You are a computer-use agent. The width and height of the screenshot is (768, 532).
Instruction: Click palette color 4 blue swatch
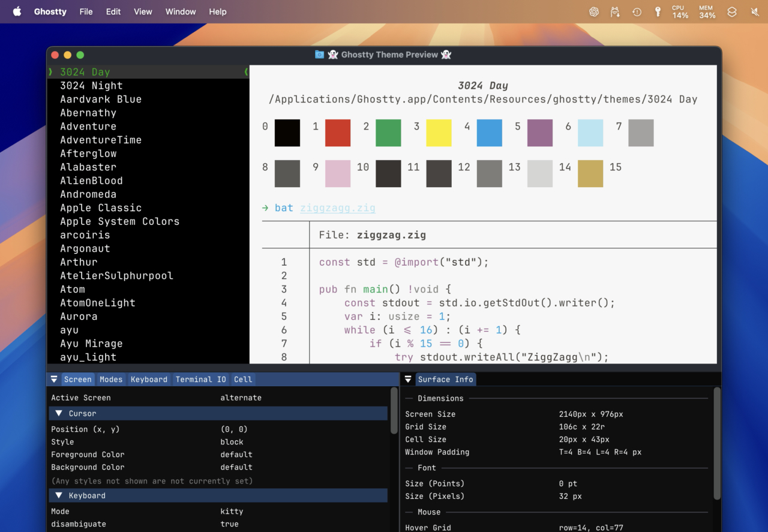click(489, 133)
